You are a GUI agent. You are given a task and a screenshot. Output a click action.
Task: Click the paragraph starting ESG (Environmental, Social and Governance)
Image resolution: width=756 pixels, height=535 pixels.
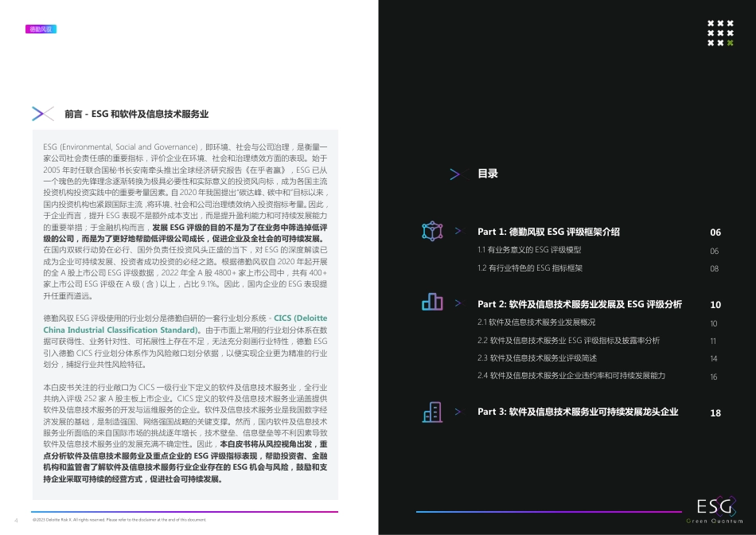point(185,221)
